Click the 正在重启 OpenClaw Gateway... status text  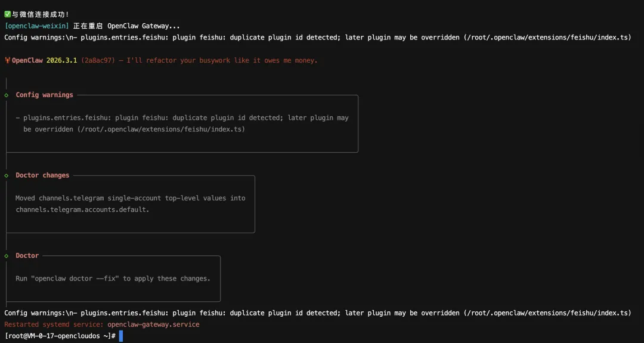[126, 26]
